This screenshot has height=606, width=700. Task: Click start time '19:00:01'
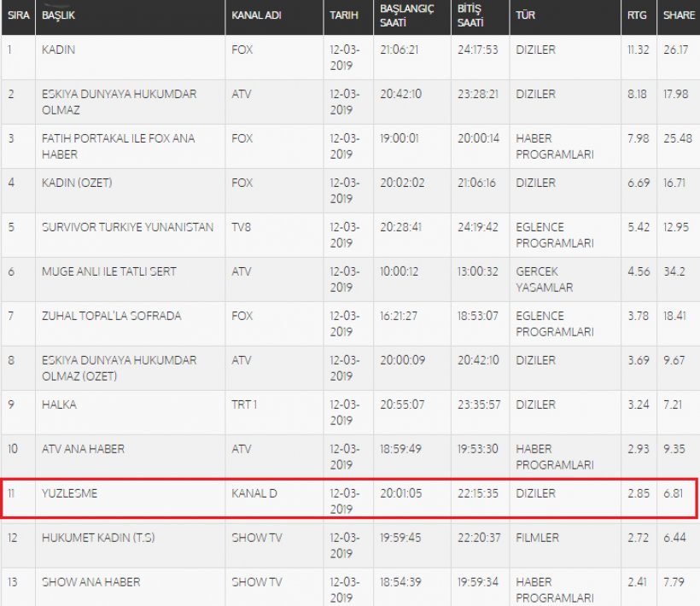400,138
